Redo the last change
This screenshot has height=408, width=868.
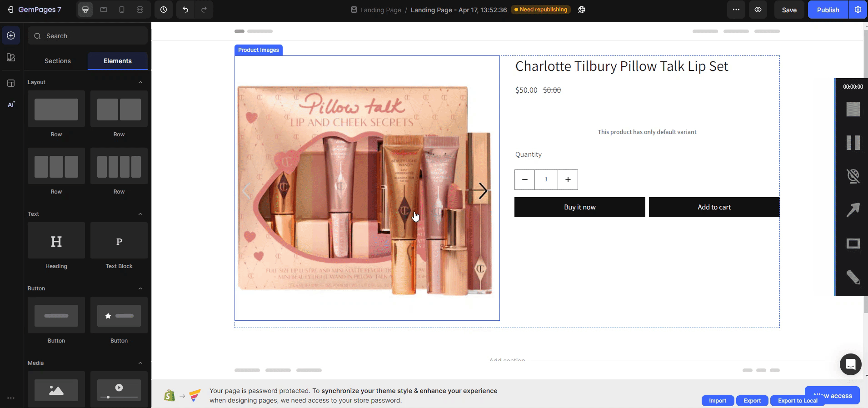(x=204, y=10)
